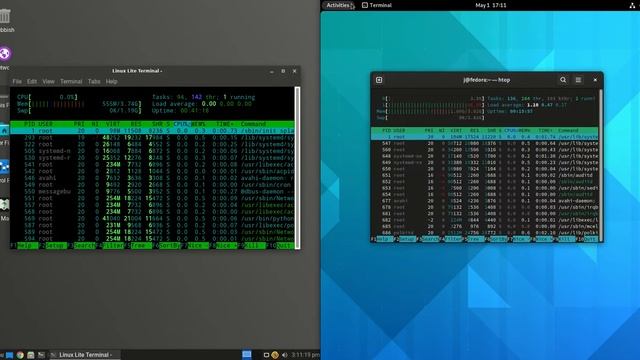Viewport: 640px width, 360px height.
Task: Launch terminal from Linux Lite taskbar launcher icon
Action: [41, 355]
